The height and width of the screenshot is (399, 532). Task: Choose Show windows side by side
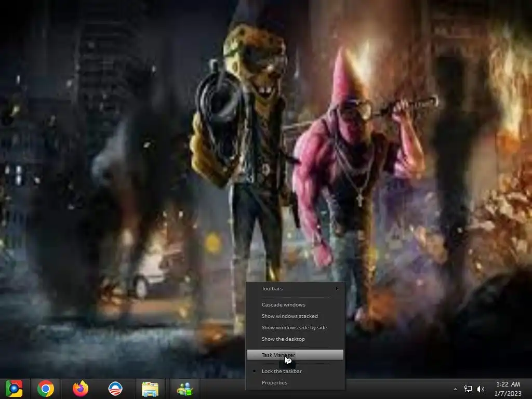295,328
